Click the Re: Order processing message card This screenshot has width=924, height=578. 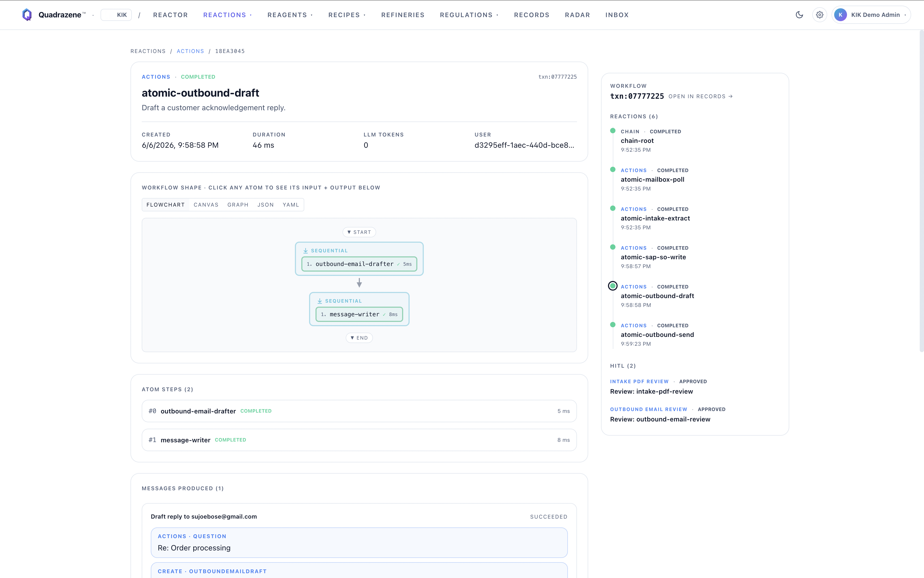point(359,543)
